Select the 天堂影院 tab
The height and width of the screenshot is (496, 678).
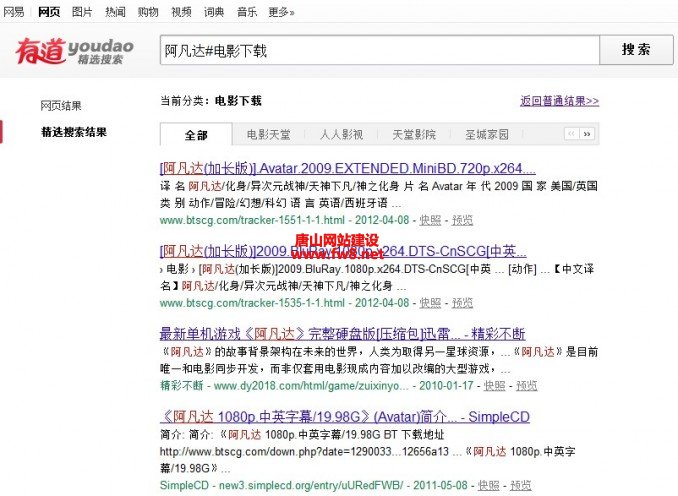click(x=414, y=134)
